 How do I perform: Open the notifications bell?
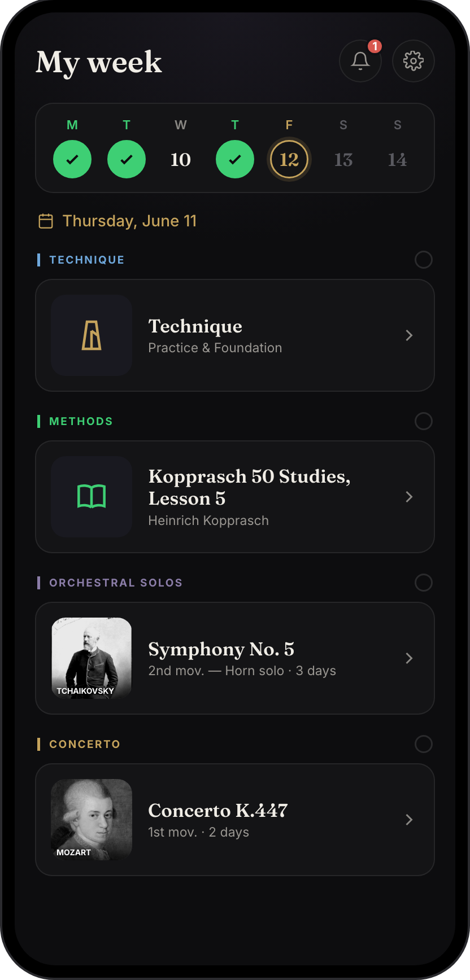(x=360, y=61)
